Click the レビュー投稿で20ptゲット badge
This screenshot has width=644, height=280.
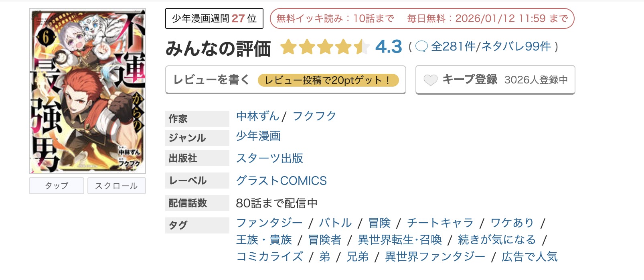329,80
